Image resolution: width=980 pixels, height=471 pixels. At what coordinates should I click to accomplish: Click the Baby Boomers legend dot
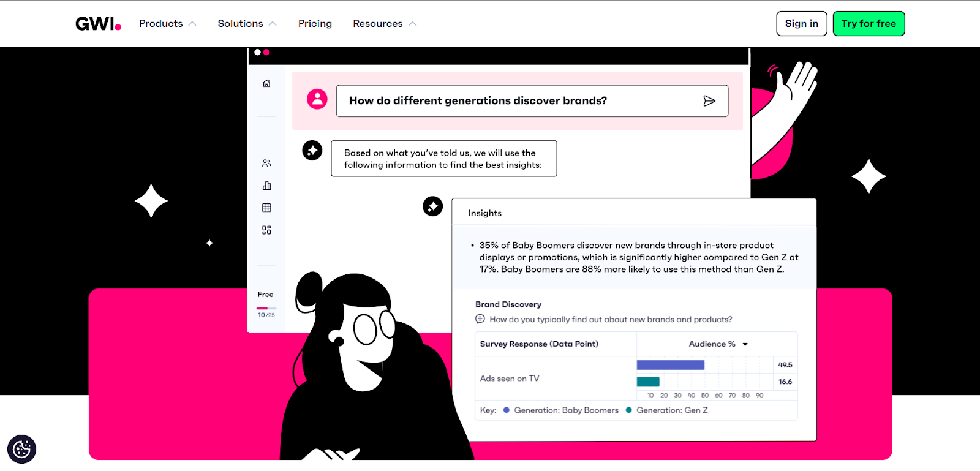(507, 410)
